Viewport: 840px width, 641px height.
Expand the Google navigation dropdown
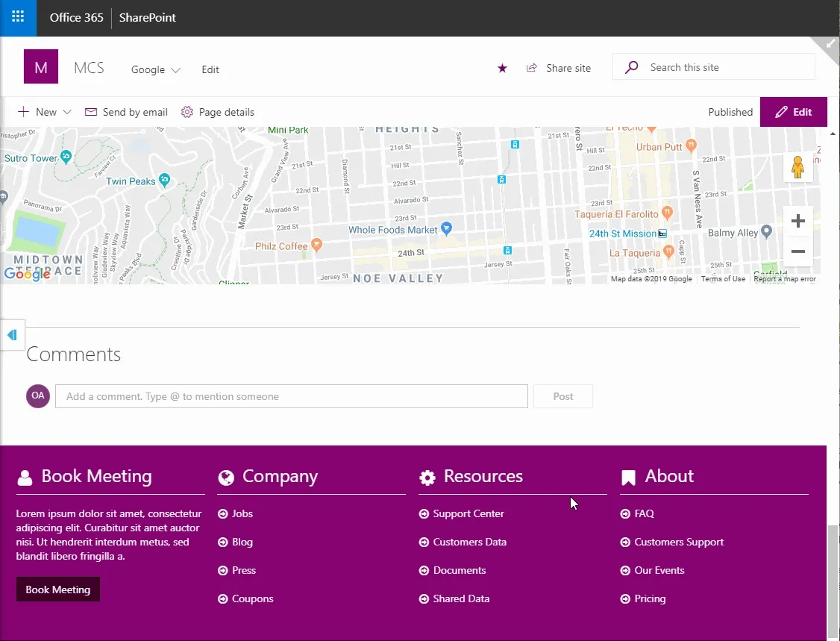click(156, 69)
